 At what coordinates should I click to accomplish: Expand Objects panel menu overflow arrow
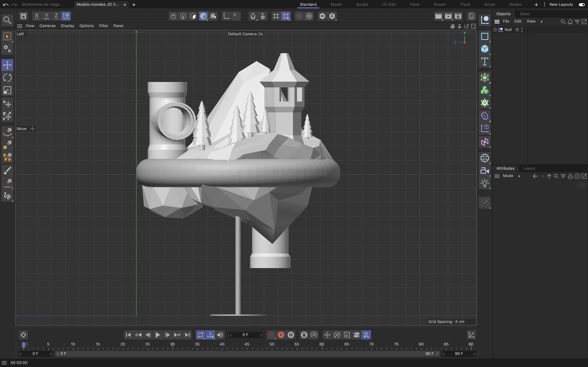pos(542,22)
